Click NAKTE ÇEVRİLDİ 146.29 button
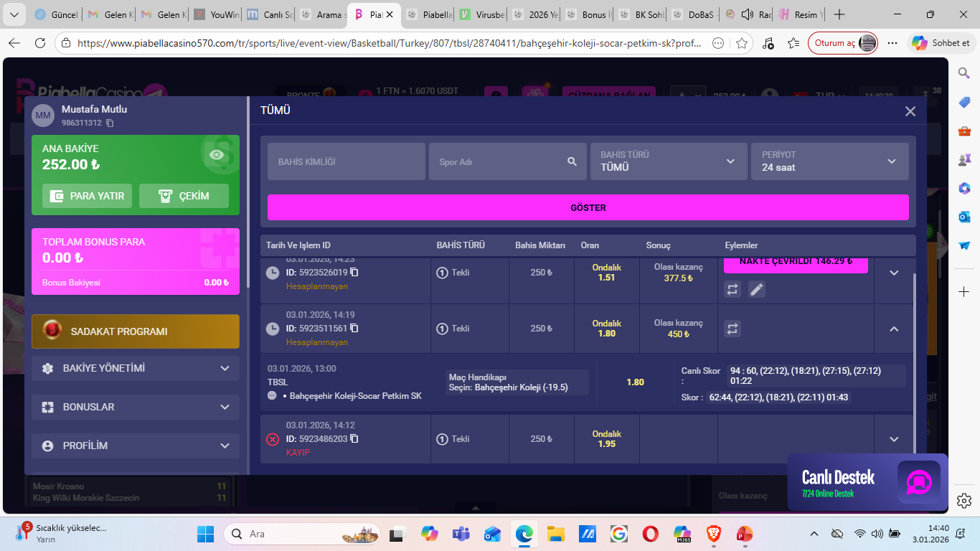The image size is (980, 551). [x=796, y=264]
